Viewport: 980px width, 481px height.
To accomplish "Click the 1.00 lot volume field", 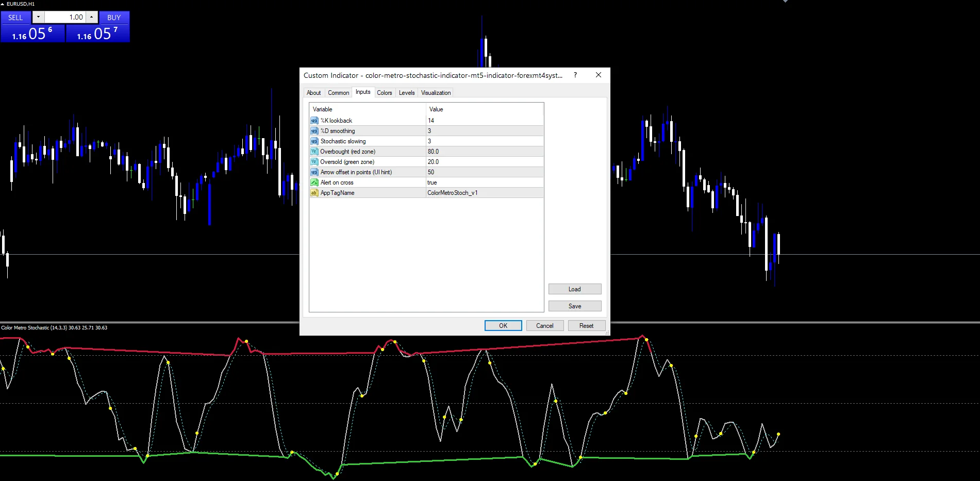I will [x=65, y=17].
